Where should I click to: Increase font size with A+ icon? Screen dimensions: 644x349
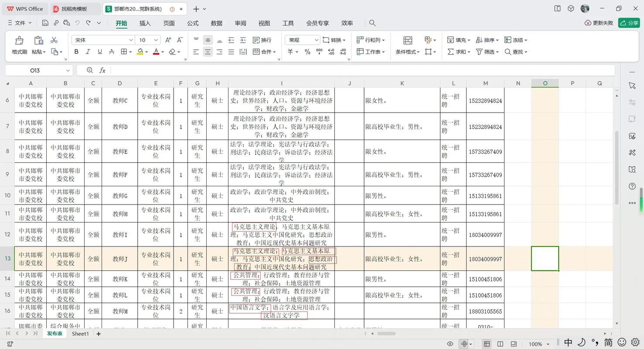point(168,40)
